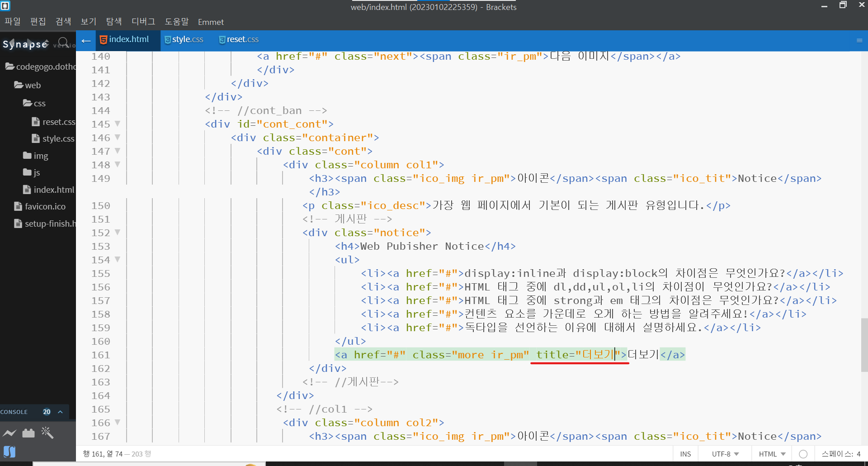
Task: Click the editor vertical scrollbar thumb
Action: [864, 345]
